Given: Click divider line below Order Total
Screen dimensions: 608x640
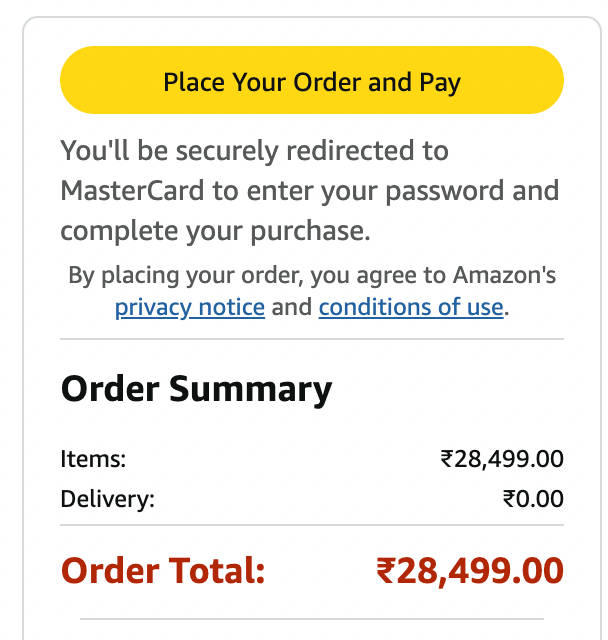Looking at the screenshot, I should (x=311, y=619).
